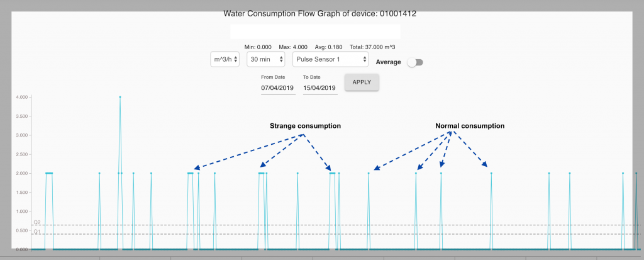The image size is (644, 260).
Task: Open the Pulse Sensor 1 selector
Action: tap(331, 59)
